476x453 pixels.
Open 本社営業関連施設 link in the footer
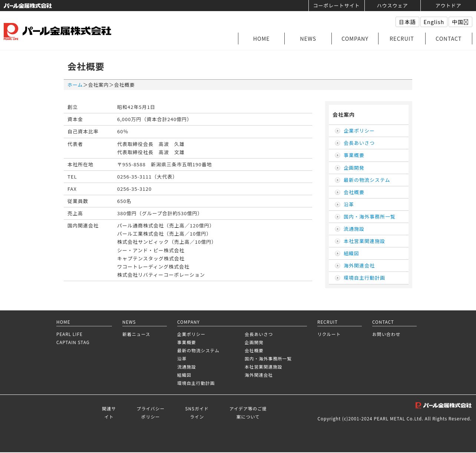point(263,367)
